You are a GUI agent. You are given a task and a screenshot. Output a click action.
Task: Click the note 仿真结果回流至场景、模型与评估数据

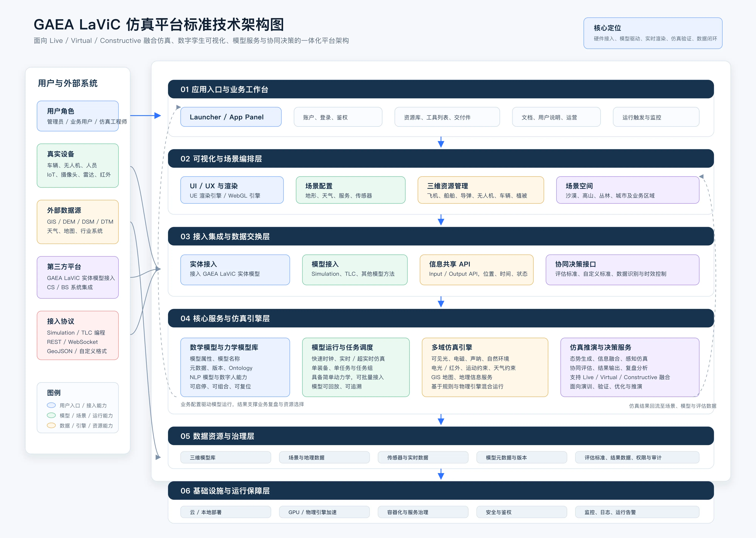click(x=673, y=406)
